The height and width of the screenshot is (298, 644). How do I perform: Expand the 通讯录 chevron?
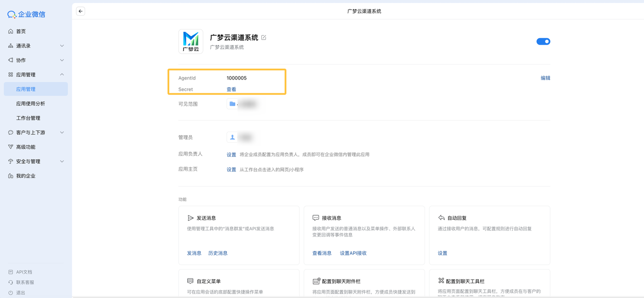tap(62, 46)
